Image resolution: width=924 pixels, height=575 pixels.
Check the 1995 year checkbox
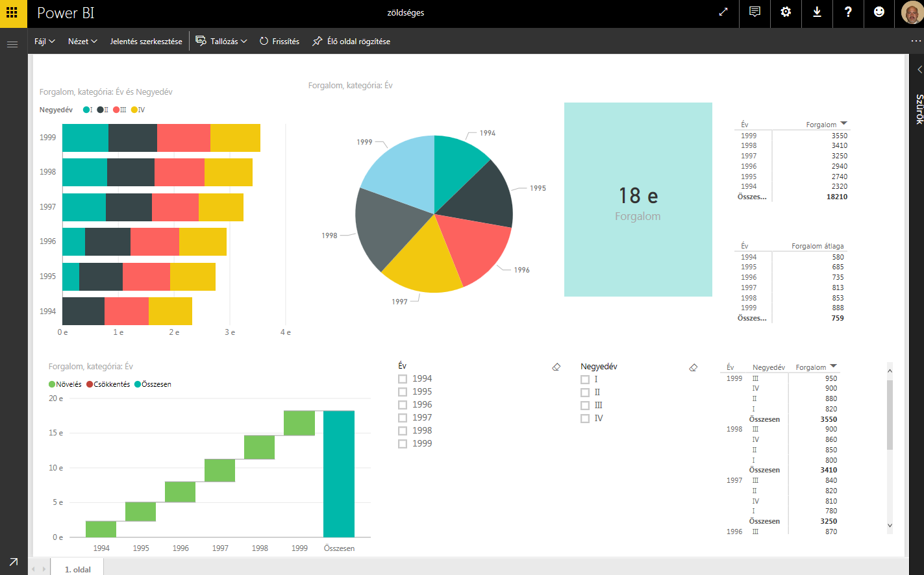tap(403, 392)
